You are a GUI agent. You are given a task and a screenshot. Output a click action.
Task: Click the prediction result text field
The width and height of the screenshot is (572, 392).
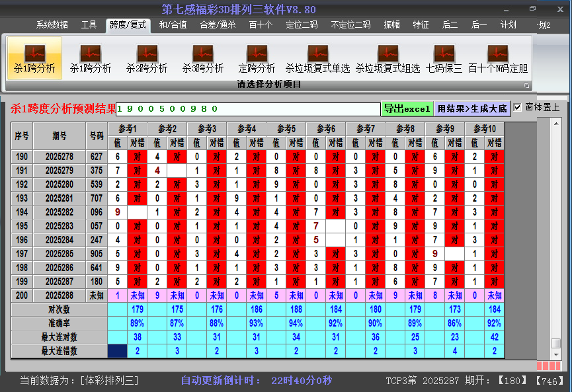click(x=248, y=109)
